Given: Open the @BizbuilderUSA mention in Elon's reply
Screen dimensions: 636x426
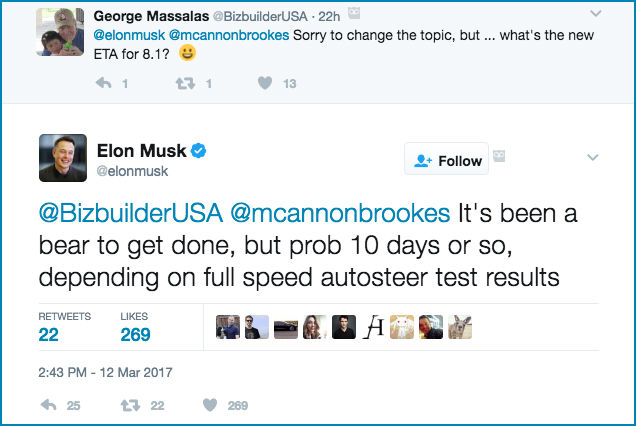Looking at the screenshot, I should coord(130,214).
